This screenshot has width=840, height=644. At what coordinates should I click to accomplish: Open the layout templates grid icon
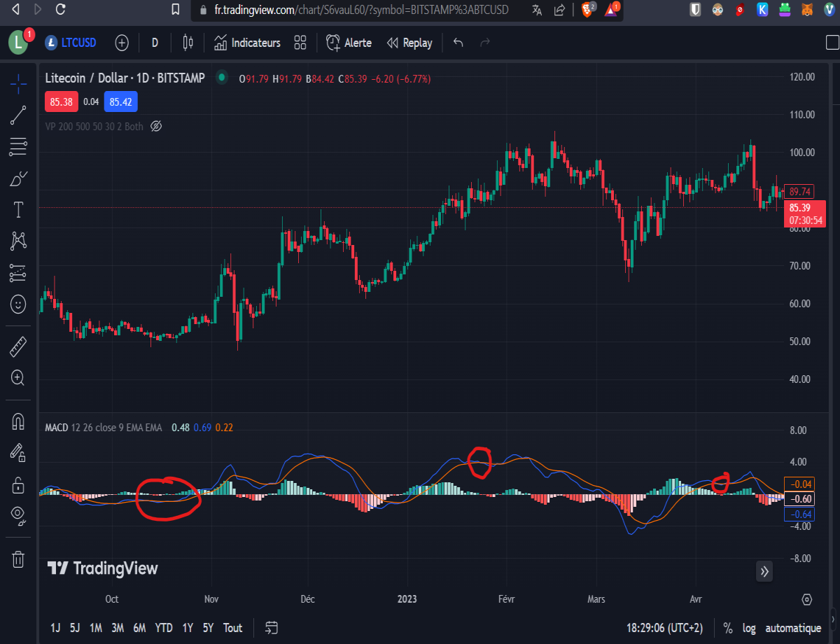coord(300,43)
